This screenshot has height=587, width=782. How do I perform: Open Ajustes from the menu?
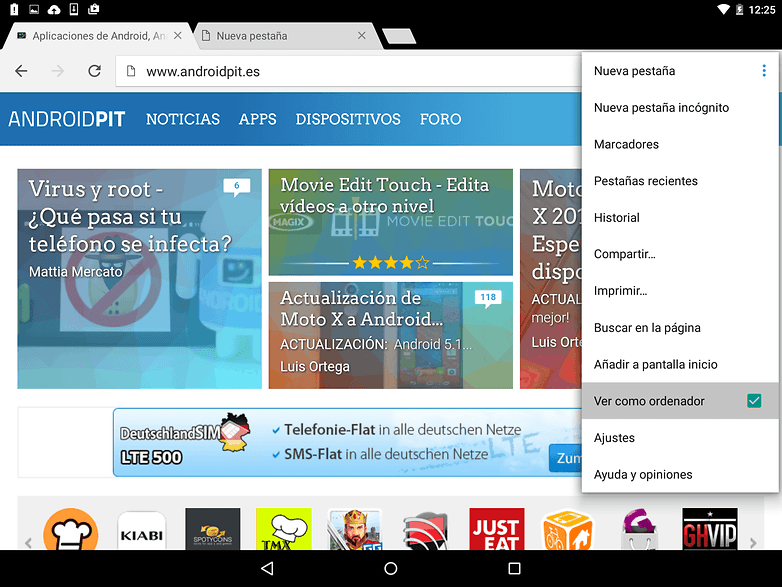click(x=680, y=437)
